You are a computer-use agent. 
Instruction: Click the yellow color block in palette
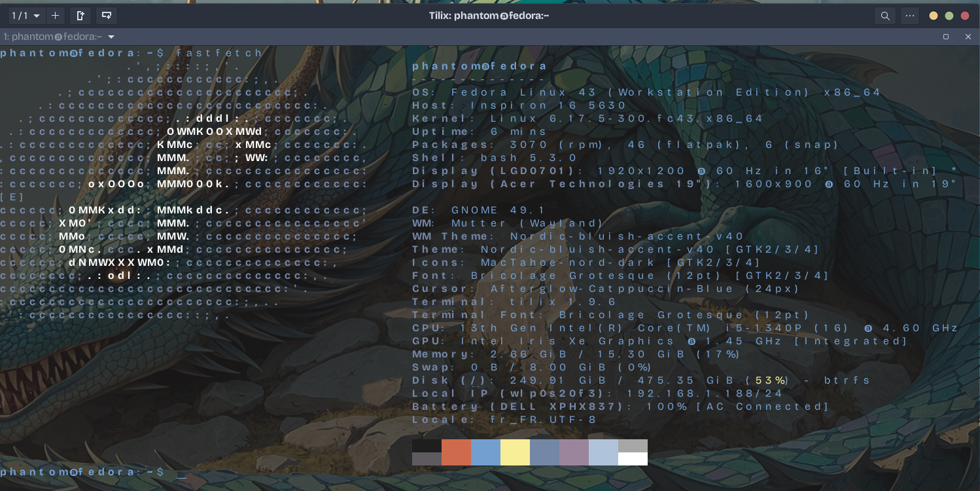coord(515,452)
